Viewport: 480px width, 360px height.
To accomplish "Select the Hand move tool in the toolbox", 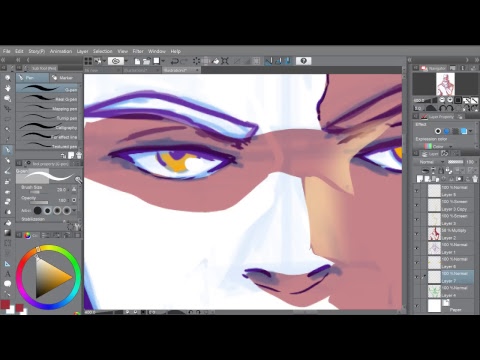I will [7, 88].
